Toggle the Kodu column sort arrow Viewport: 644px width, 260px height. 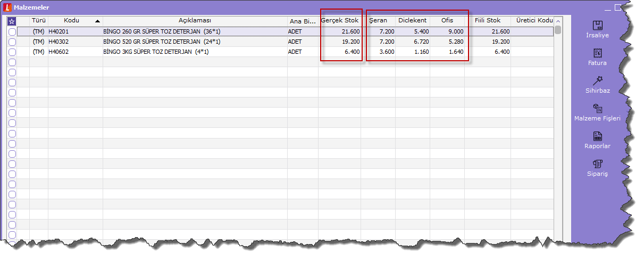tap(97, 21)
